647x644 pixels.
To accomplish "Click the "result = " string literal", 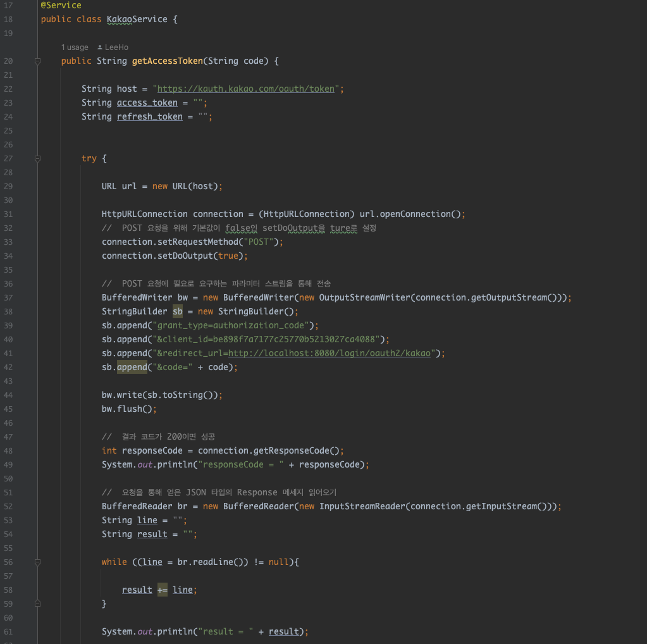I will pyautogui.click(x=226, y=631).
